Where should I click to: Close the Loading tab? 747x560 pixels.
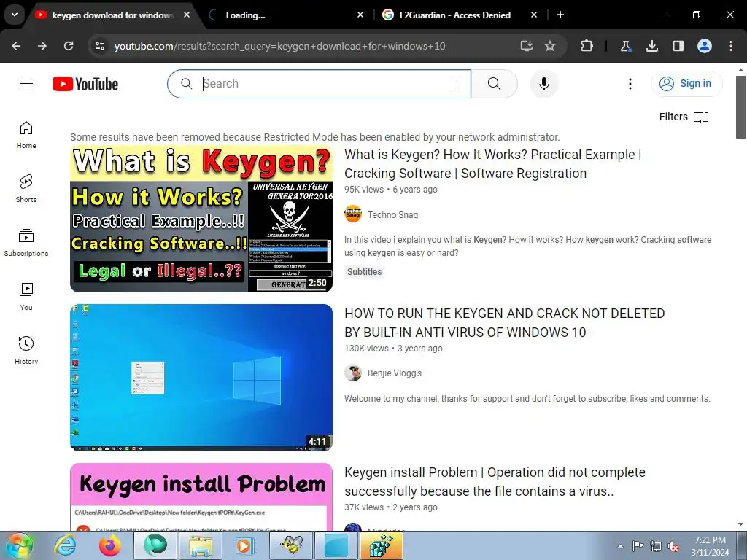(x=360, y=15)
